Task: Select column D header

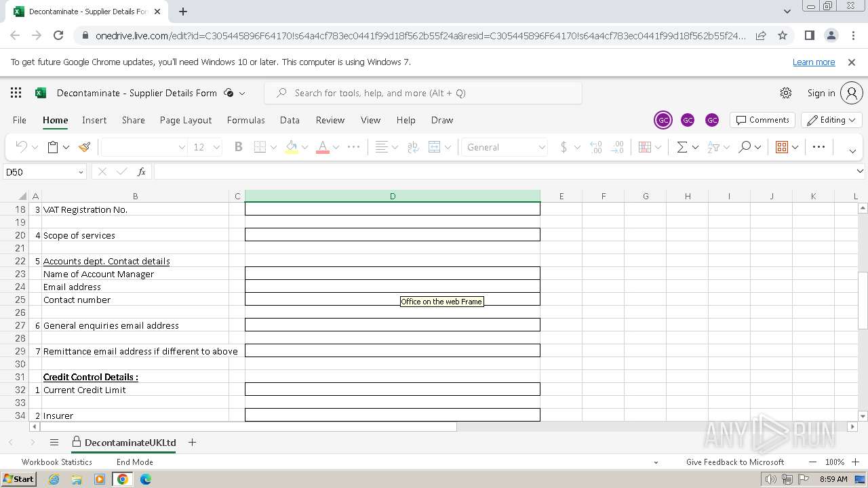Action: [x=393, y=197]
